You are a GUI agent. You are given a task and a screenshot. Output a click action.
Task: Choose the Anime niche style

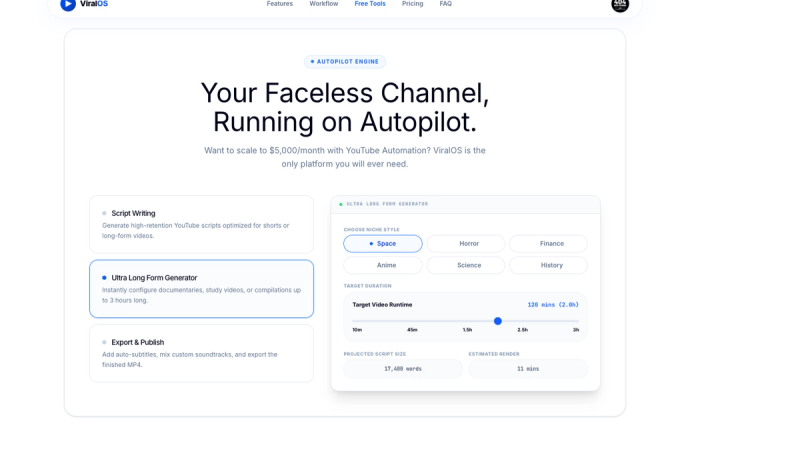pyautogui.click(x=383, y=265)
